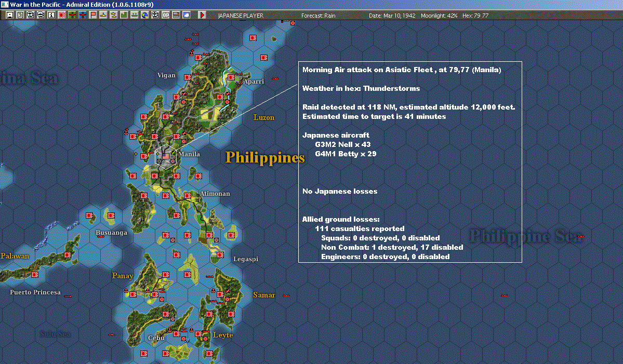Click the War in the Pacific title bar

tap(312, 5)
